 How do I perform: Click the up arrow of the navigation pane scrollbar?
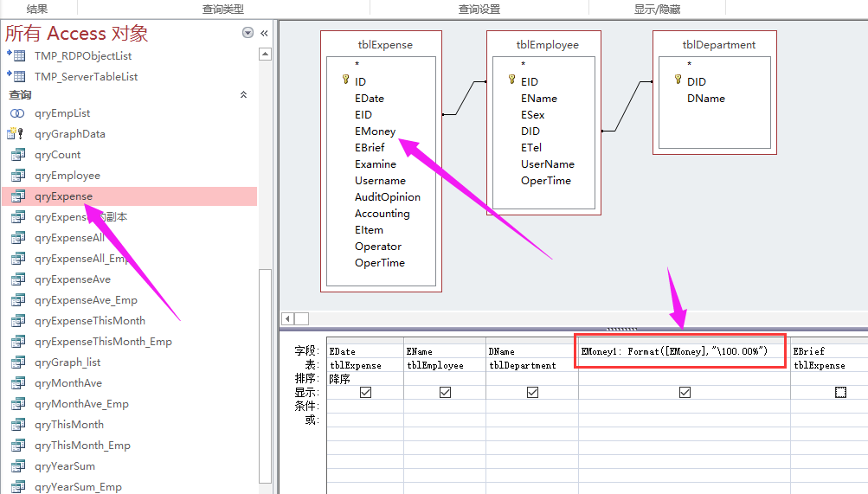click(265, 55)
